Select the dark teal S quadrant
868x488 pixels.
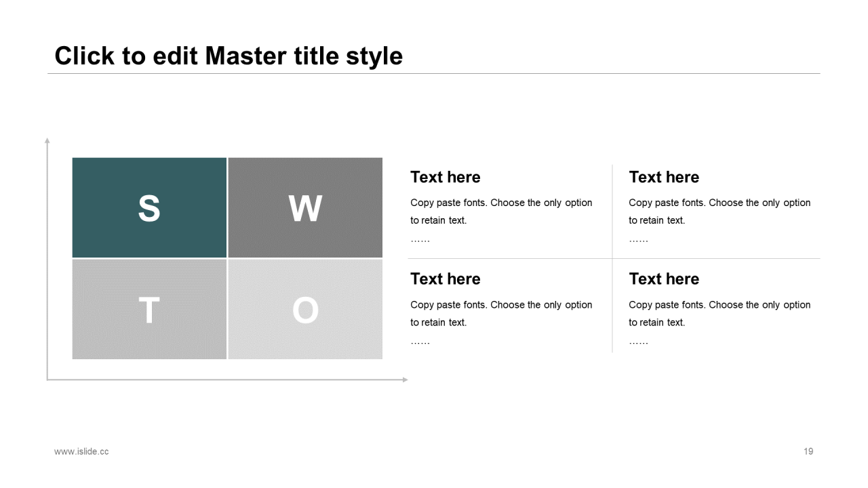click(149, 207)
